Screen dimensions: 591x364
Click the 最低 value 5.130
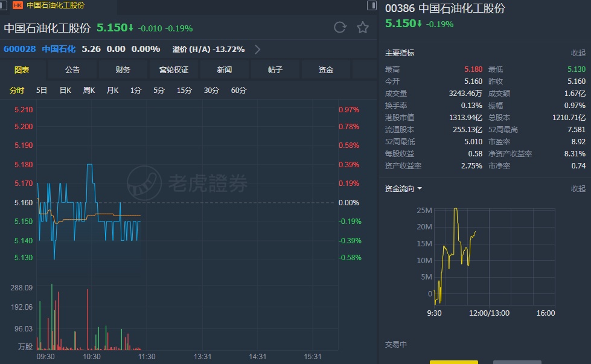point(577,69)
